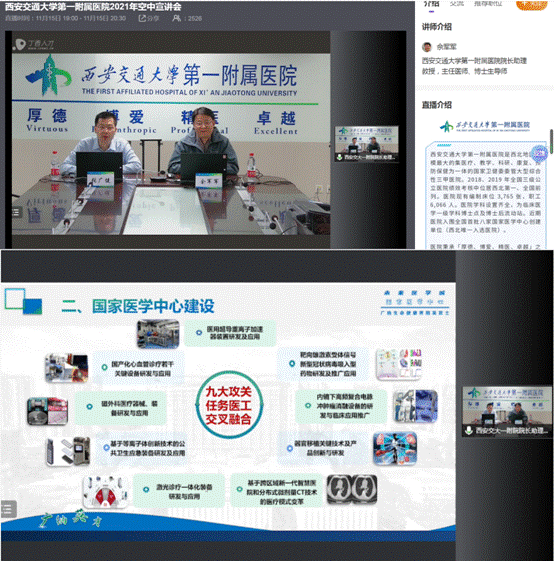Select the small camera thumbnail in the upper video
554x561 pixels.
366,144
